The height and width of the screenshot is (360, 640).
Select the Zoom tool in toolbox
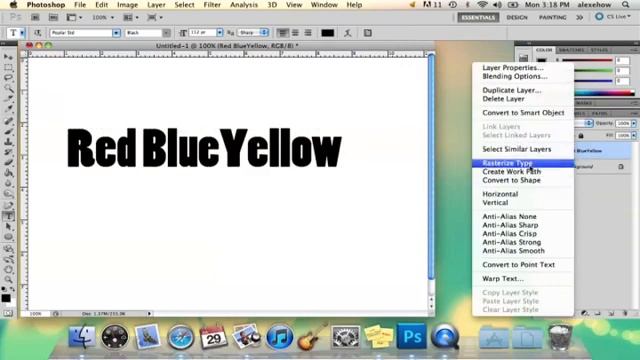pos(8,280)
